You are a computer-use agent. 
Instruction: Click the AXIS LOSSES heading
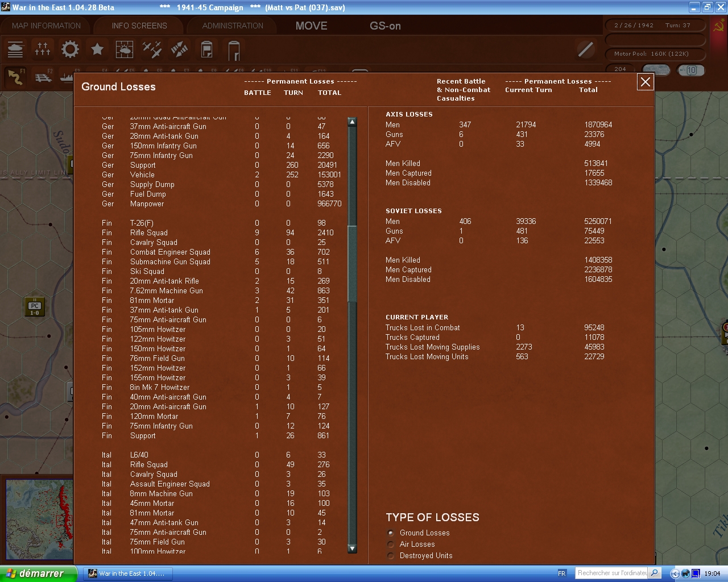(409, 114)
